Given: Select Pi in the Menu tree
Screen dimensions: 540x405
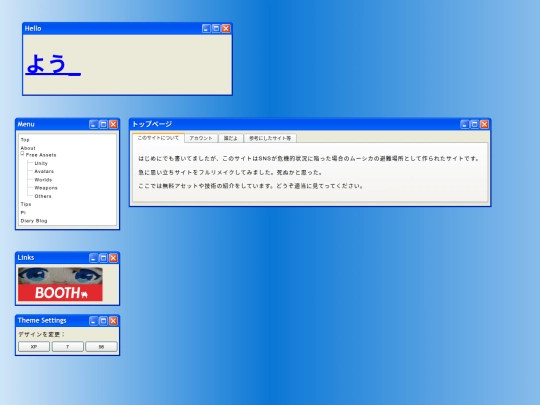Looking at the screenshot, I should pyautogui.click(x=23, y=212).
